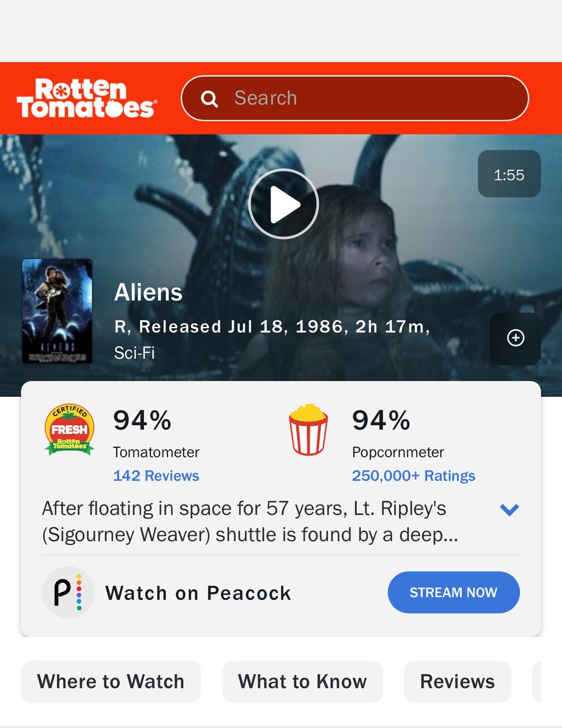Play the Aliens trailer

283,204
